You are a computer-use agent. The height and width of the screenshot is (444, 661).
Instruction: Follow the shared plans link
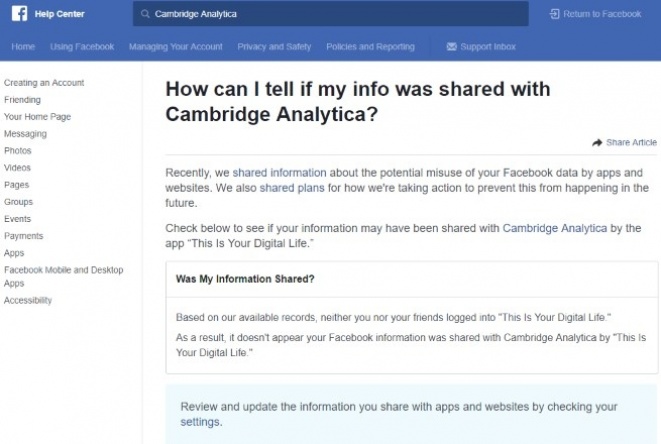click(292, 188)
